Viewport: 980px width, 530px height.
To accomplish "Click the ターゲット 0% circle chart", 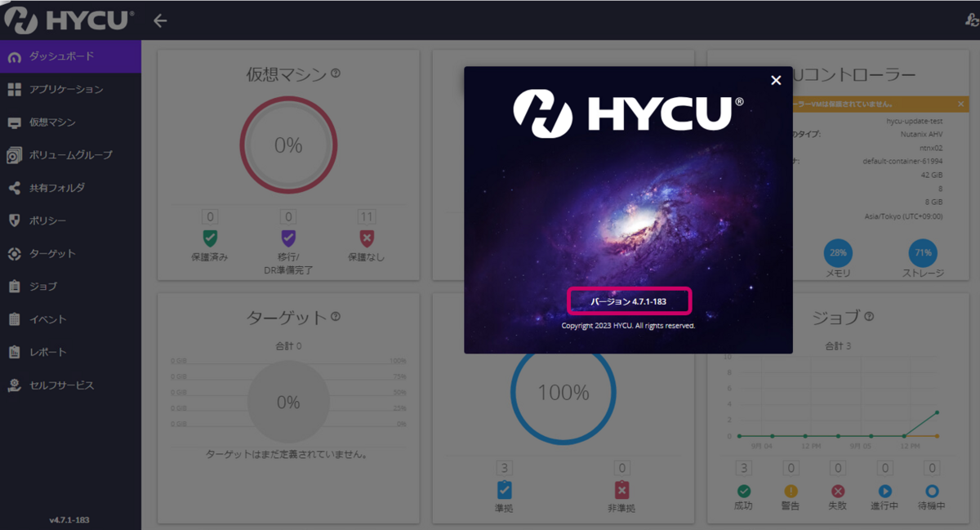I will coord(287,402).
